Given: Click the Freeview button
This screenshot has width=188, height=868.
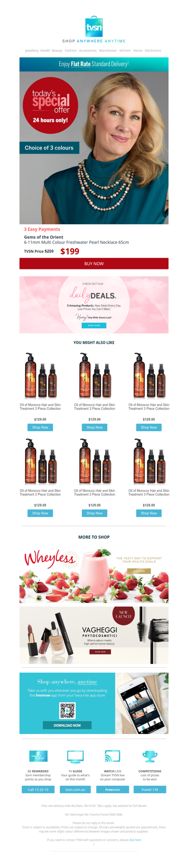Looking at the screenshot, I should click(112, 789).
